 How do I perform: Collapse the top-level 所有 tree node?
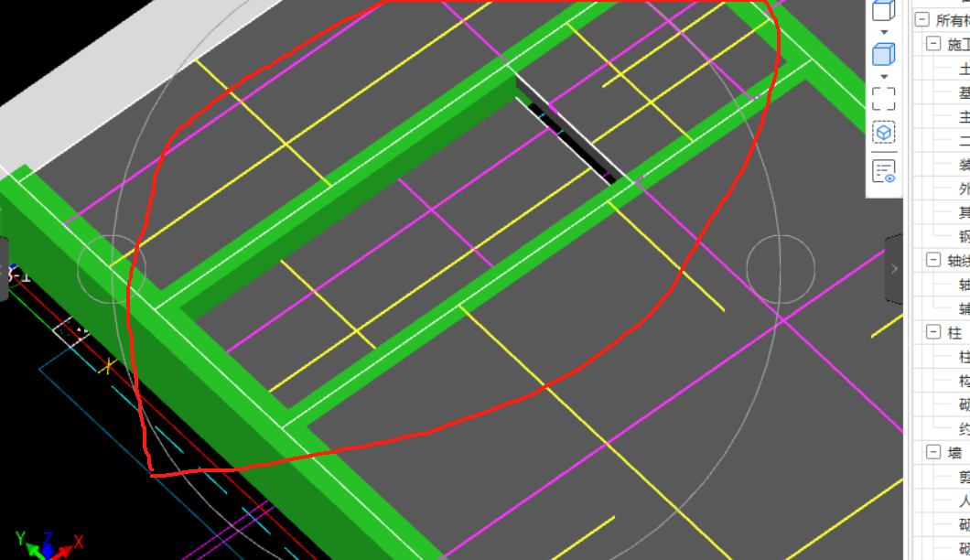(921, 19)
